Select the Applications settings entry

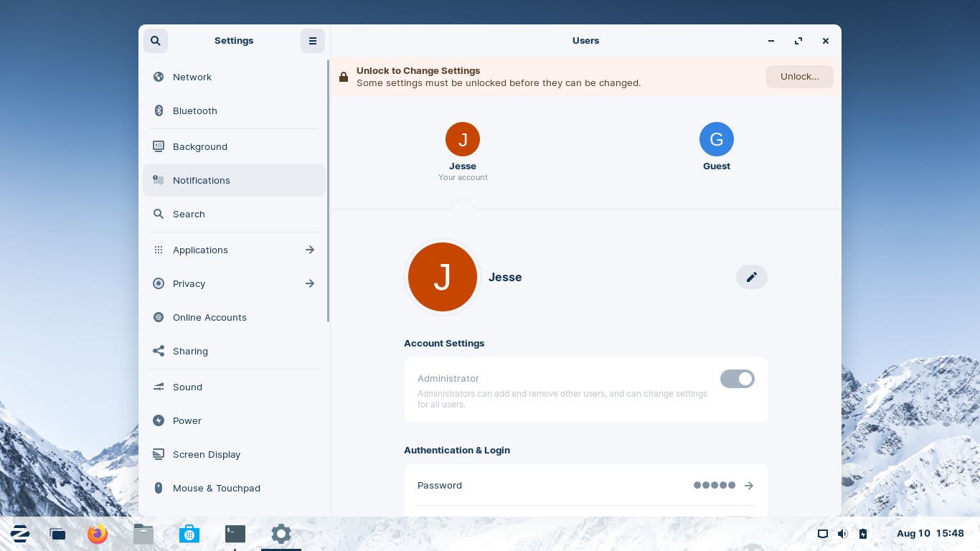(x=234, y=250)
